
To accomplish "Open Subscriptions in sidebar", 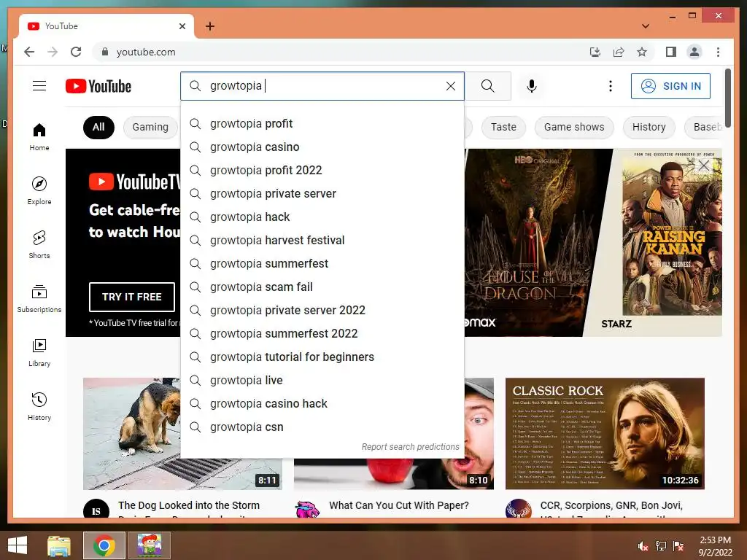I will click(x=39, y=298).
